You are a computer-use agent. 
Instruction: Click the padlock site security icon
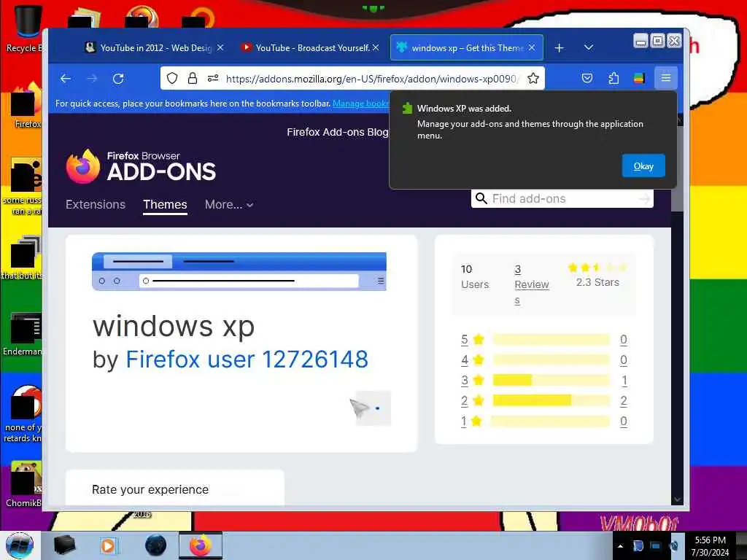[x=193, y=78]
